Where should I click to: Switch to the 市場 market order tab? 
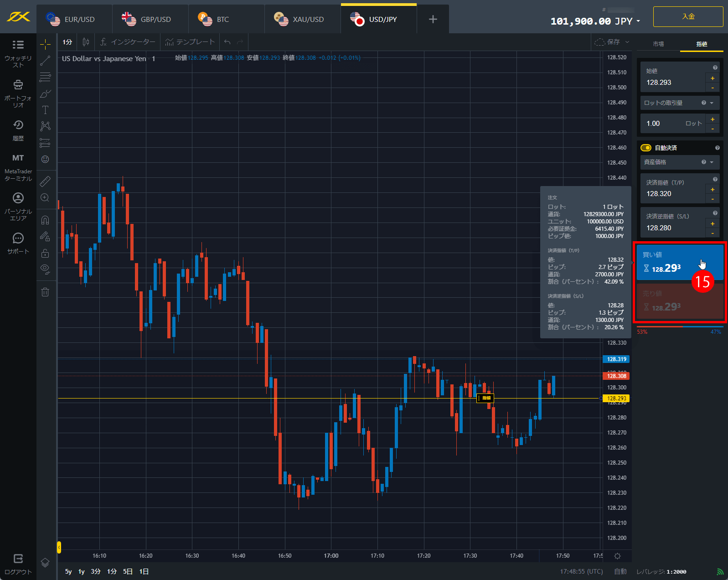pyautogui.click(x=658, y=44)
